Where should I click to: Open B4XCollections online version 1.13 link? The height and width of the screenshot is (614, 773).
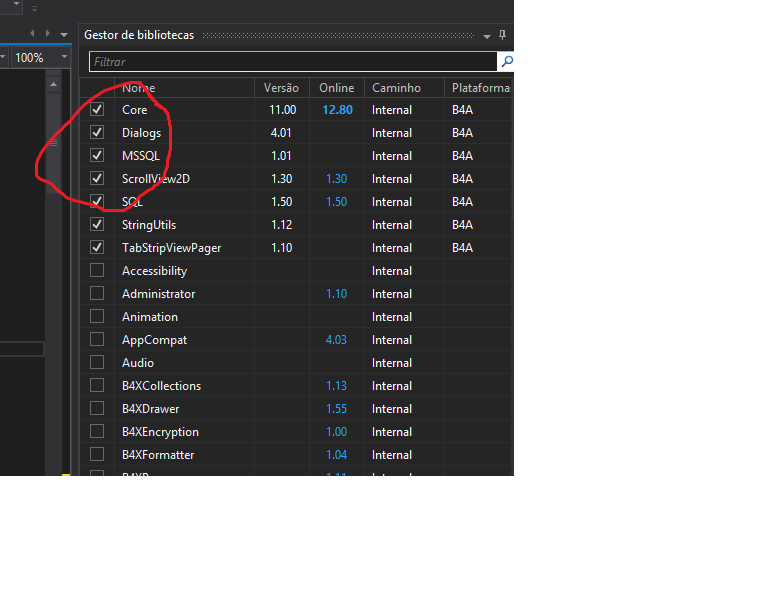[x=337, y=386]
